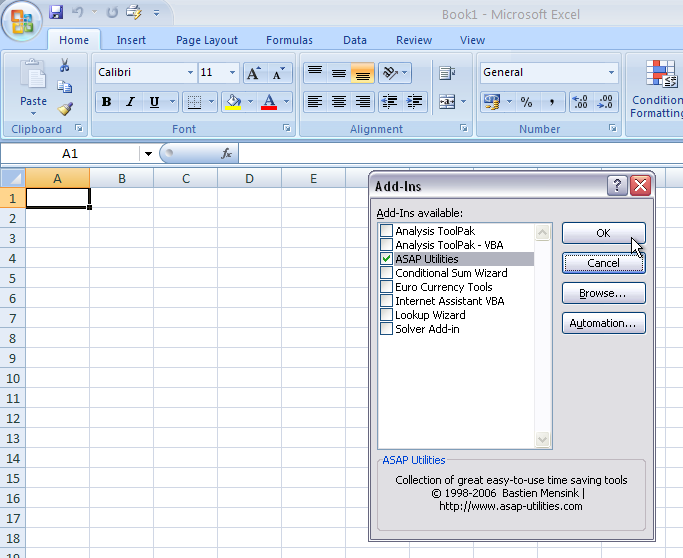
Task: Open the General number format dropdown
Action: tap(611, 72)
